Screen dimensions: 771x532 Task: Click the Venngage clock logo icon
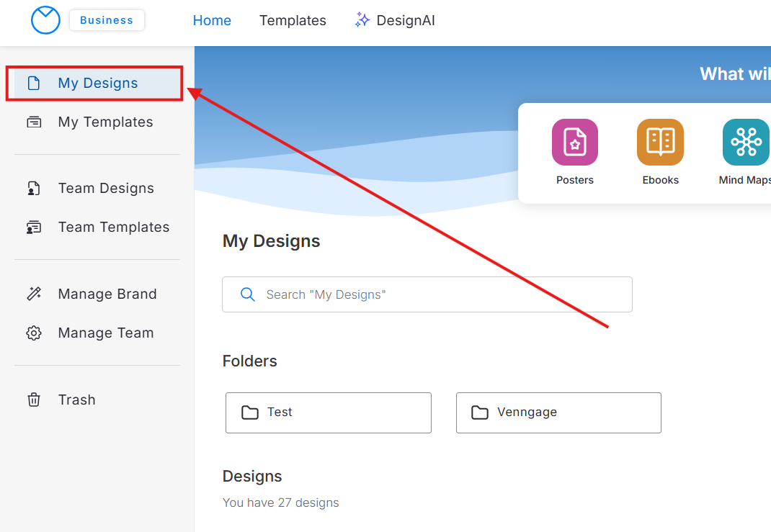(45, 20)
